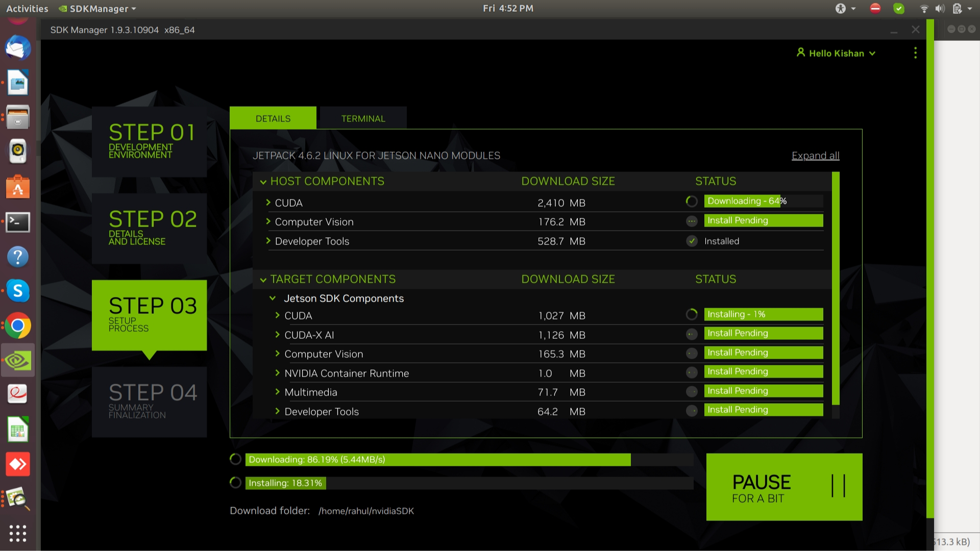The width and height of the screenshot is (980, 551).
Task: Open Google Chrome from the dock
Action: point(18,326)
